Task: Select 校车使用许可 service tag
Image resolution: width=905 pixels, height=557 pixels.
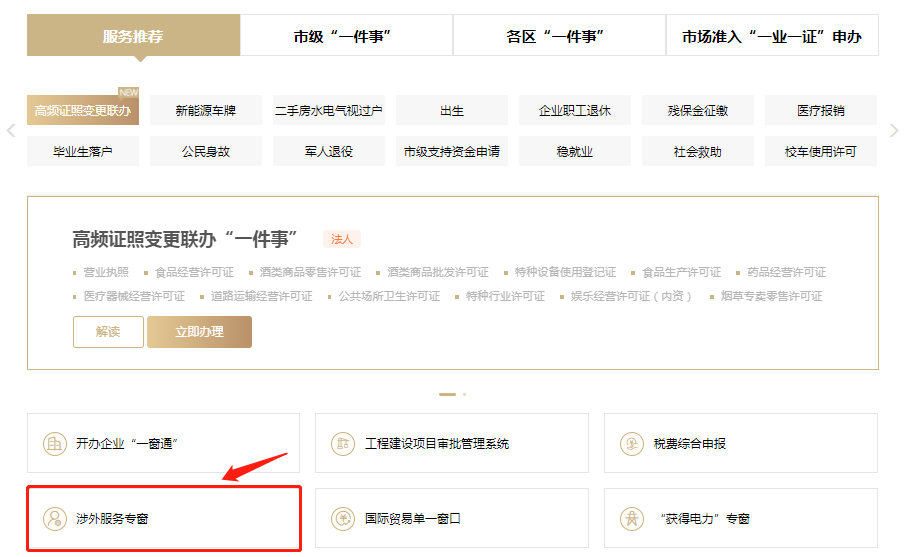Action: 821,151
